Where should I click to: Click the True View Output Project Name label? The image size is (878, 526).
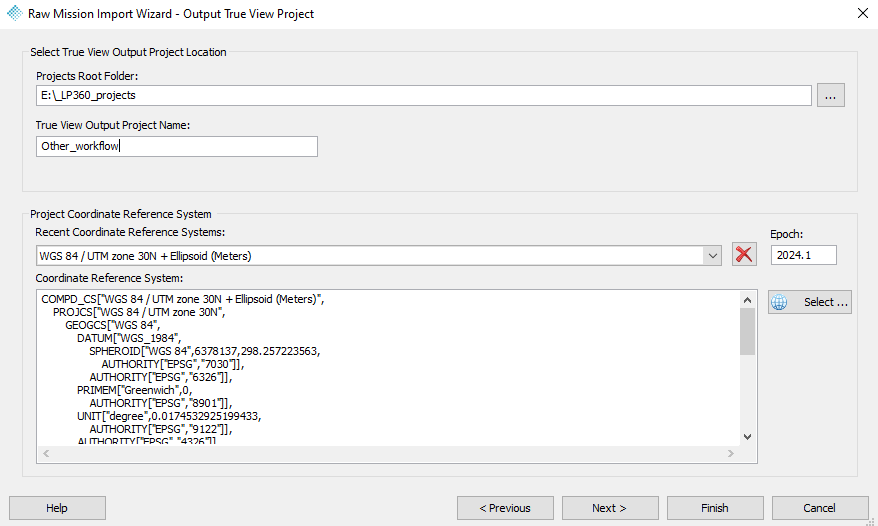(113, 125)
